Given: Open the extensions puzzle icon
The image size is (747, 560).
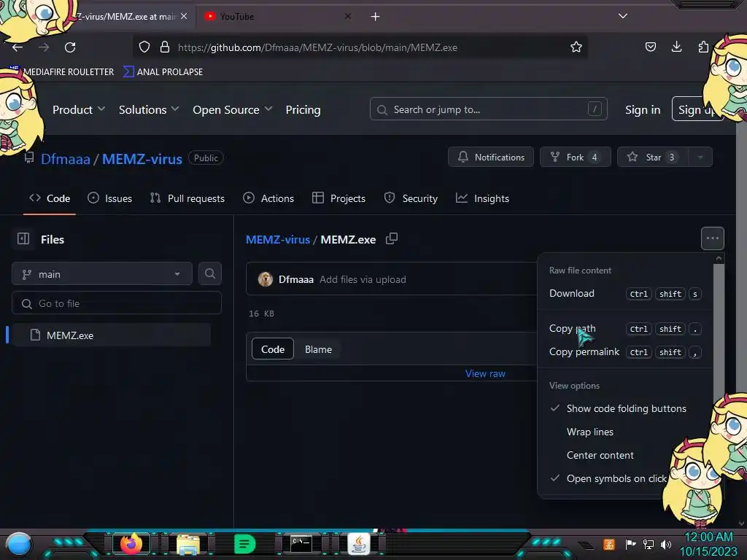Looking at the screenshot, I should point(703,47).
